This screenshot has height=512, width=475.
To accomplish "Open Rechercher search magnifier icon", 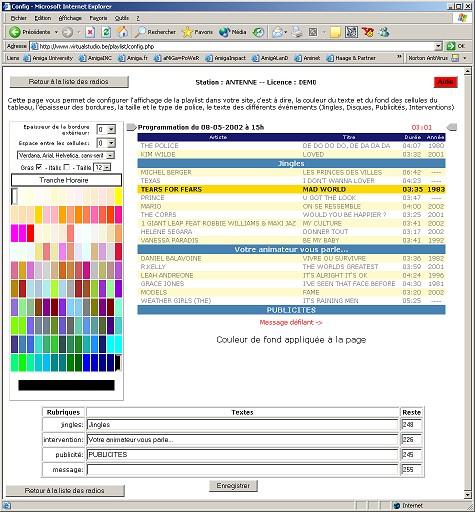I will coord(140,32).
